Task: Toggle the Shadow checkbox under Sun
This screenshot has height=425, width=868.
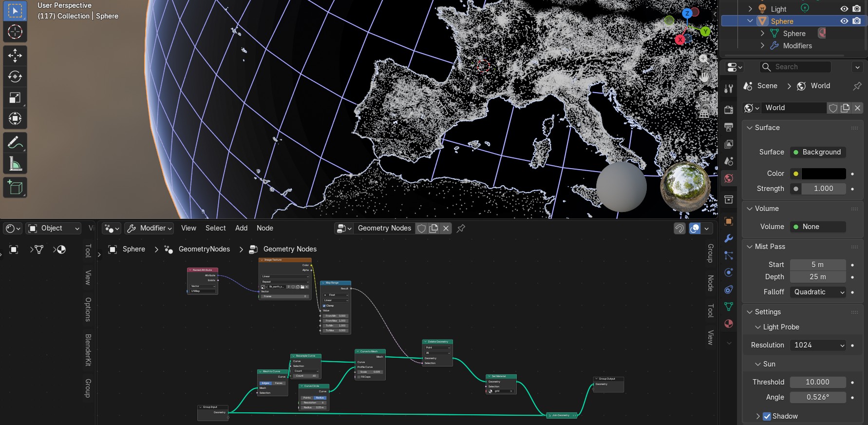Action: [767, 416]
